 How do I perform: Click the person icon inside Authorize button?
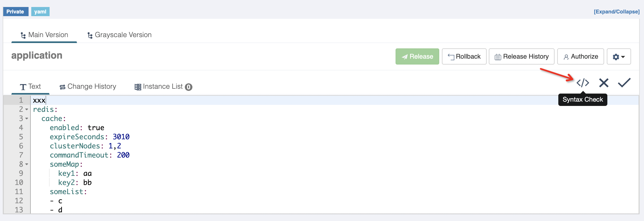(x=567, y=56)
